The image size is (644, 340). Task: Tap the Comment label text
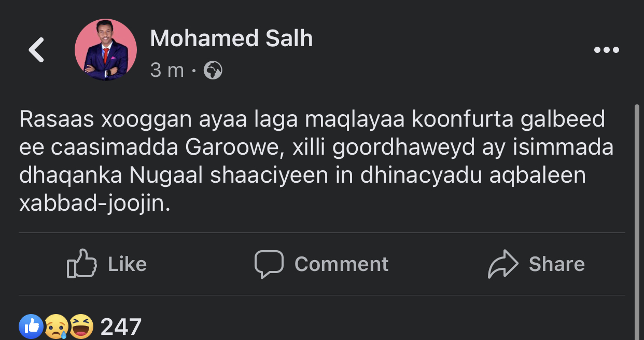click(341, 264)
